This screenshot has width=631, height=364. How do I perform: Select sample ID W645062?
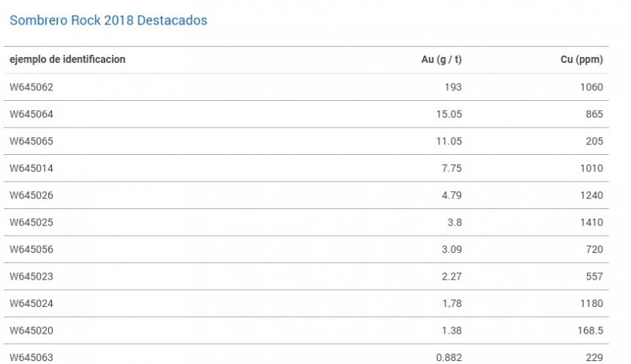click(31, 87)
